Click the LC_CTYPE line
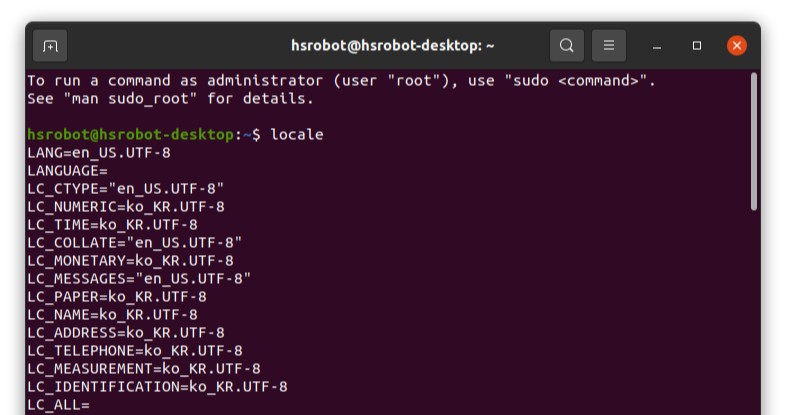Image resolution: width=786 pixels, height=415 pixels. pyautogui.click(x=126, y=188)
